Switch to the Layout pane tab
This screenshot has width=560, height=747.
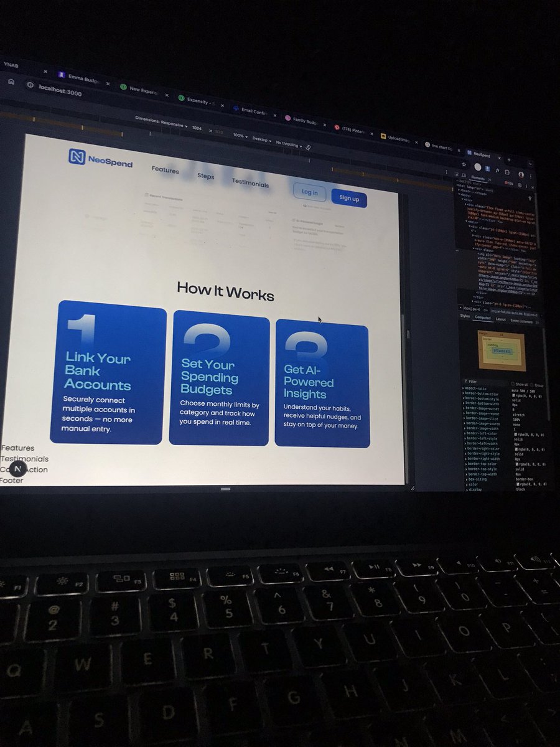pyautogui.click(x=501, y=319)
